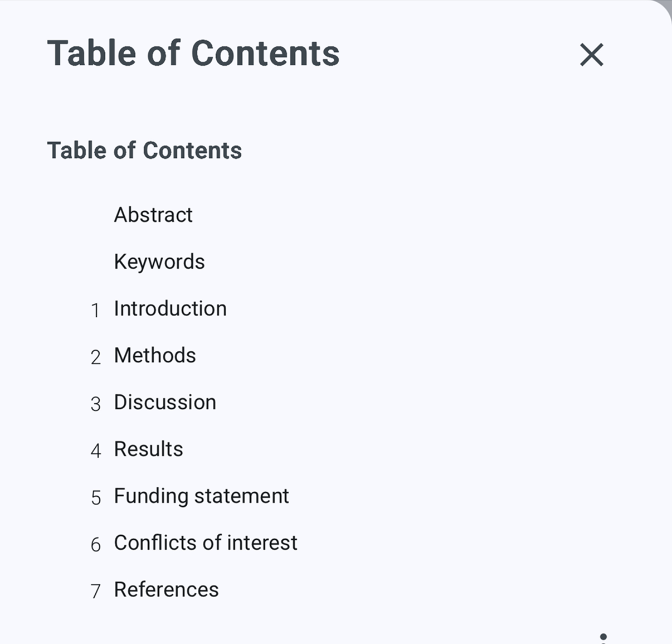Select number 4 next to Results
672x644 pixels.
95,451
